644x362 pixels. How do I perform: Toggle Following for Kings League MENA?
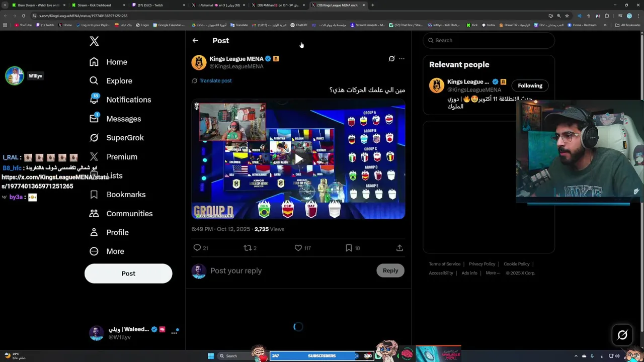click(530, 85)
